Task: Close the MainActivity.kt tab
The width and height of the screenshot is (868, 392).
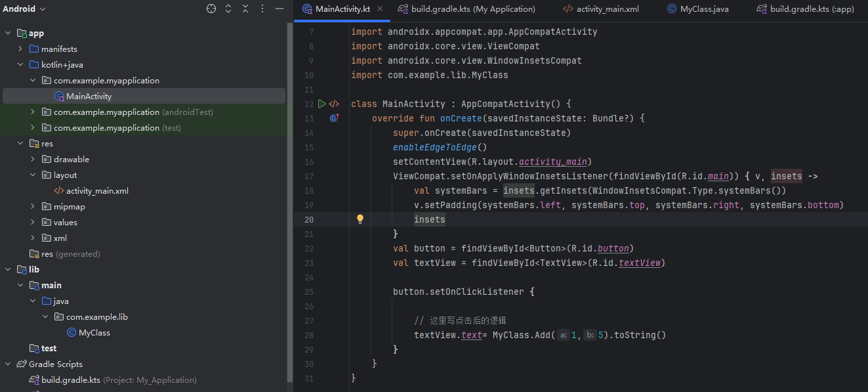Action: coord(380,9)
